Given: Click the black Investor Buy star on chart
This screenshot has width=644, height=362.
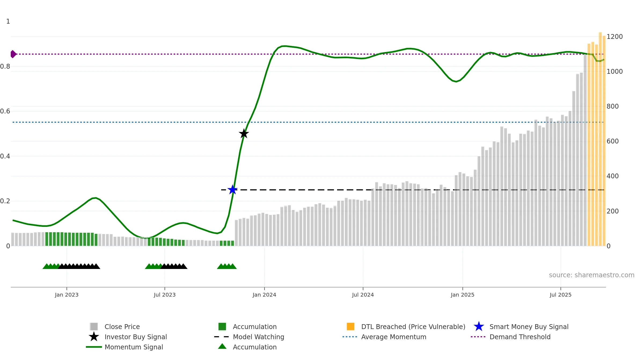Looking at the screenshot, I should click(x=244, y=134).
